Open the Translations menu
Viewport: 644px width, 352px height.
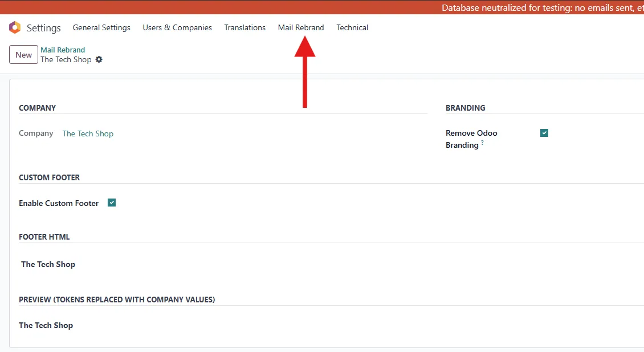coord(245,27)
